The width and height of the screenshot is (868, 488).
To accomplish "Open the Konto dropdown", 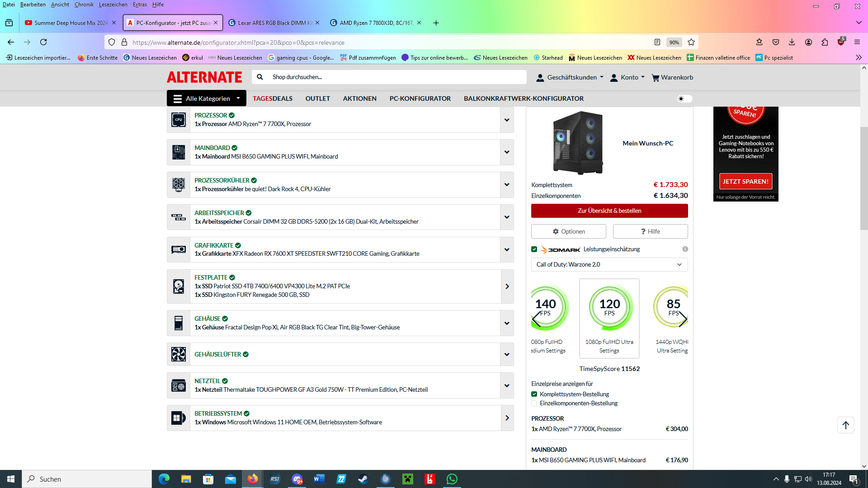I will coord(627,78).
